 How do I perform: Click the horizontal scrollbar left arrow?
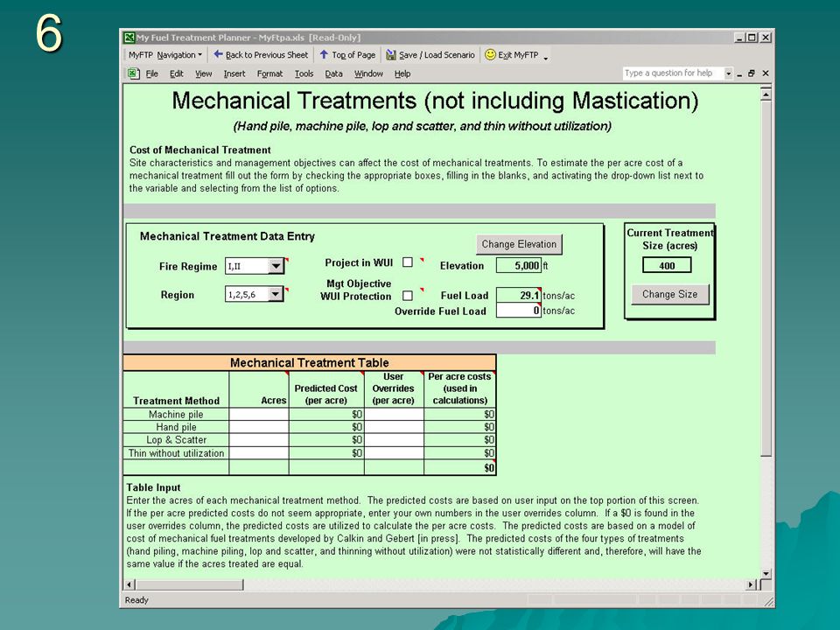(129, 584)
